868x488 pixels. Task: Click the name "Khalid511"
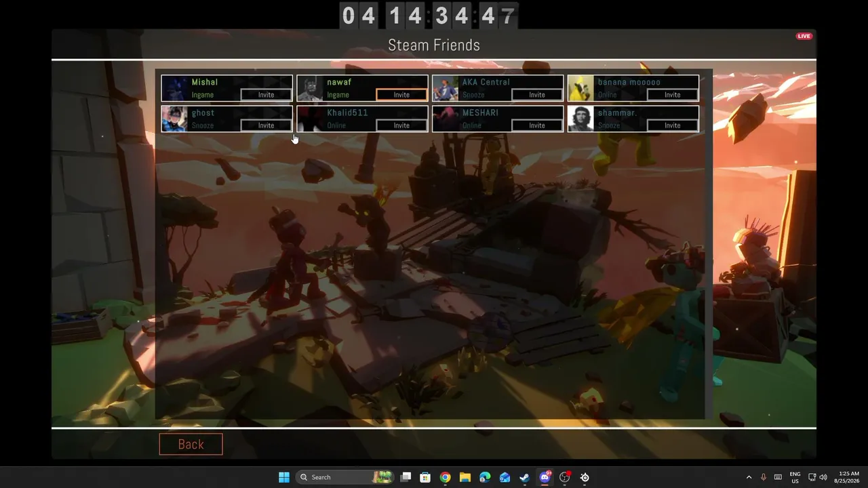click(347, 113)
